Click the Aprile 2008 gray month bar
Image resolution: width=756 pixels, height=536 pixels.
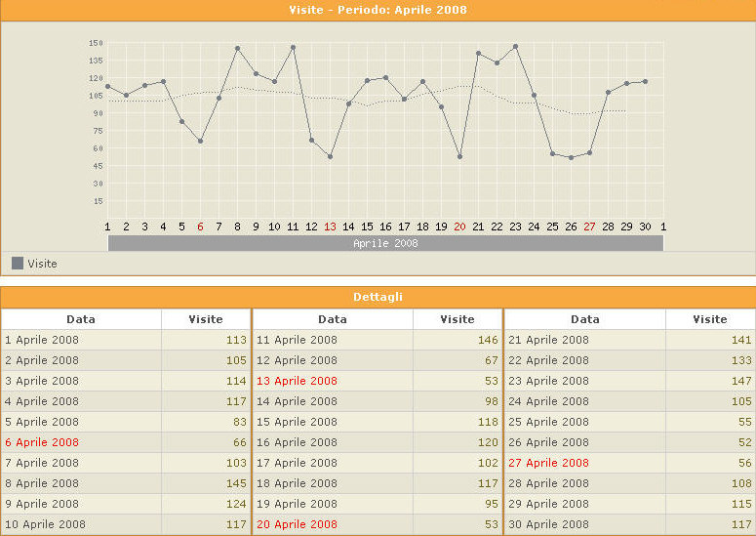coord(385,243)
